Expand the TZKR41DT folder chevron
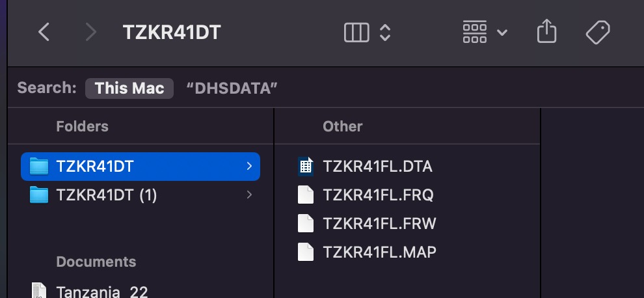Image resolution: width=644 pixels, height=298 pixels. point(249,167)
